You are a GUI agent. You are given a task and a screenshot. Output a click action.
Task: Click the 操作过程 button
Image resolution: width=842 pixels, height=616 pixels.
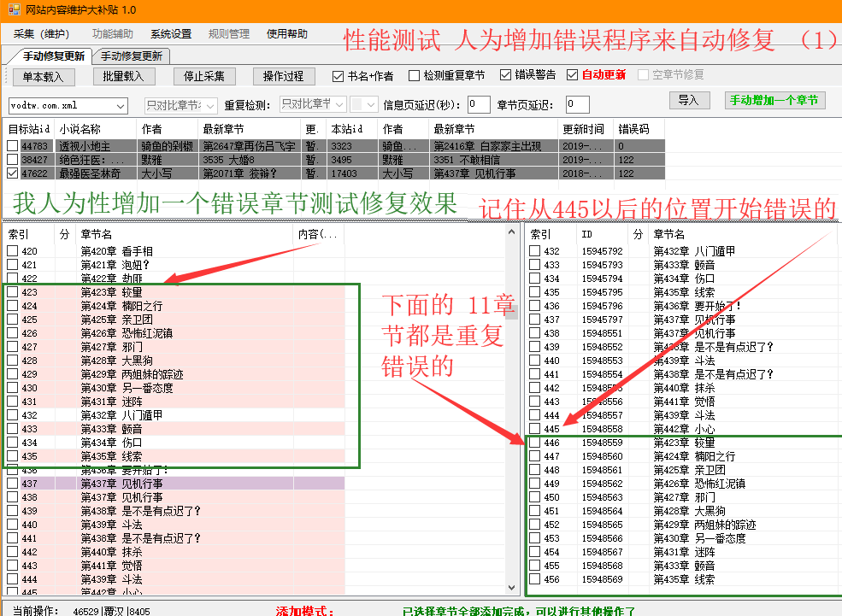pyautogui.click(x=283, y=76)
